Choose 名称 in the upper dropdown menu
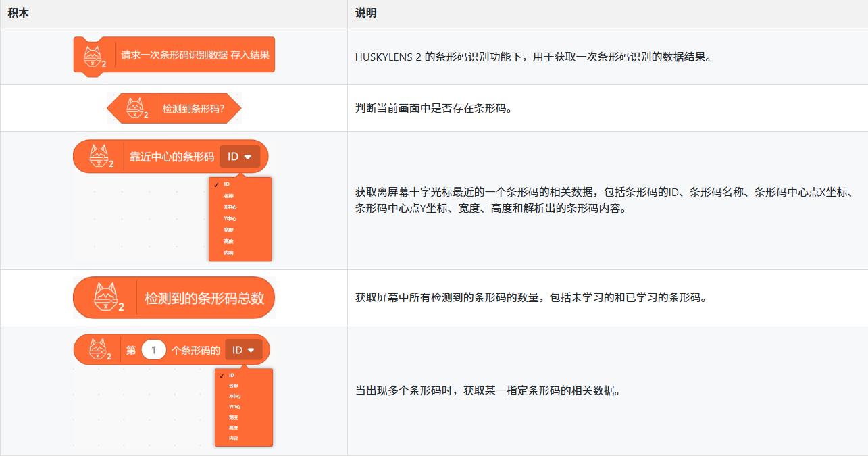 (x=229, y=195)
